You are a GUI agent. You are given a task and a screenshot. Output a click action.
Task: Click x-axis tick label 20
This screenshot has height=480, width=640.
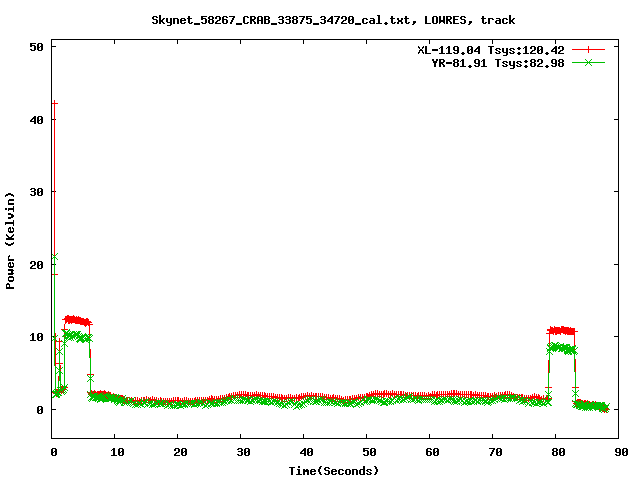click(180, 452)
